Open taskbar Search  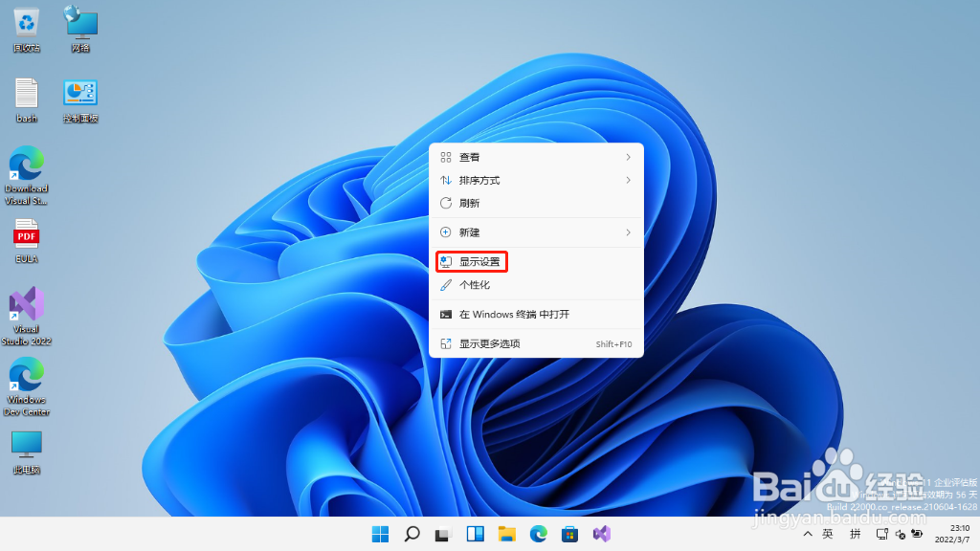[x=412, y=534]
